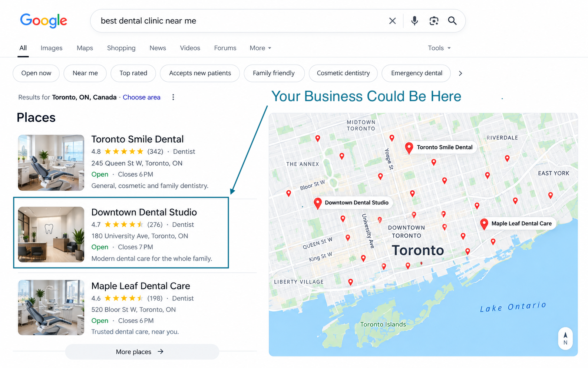The image size is (588, 368).
Task: Toggle the Near me filter chip
Action: pyautogui.click(x=85, y=73)
